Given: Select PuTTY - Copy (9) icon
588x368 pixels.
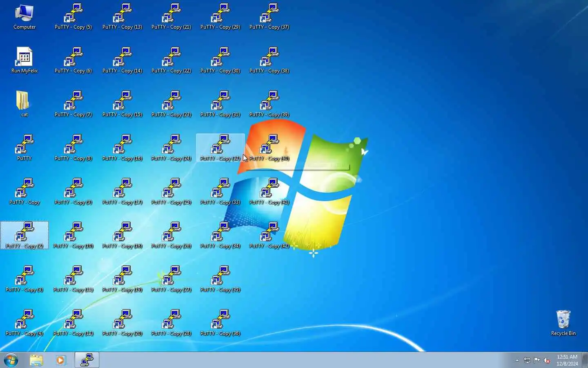Looking at the screenshot, I should [73, 192].
